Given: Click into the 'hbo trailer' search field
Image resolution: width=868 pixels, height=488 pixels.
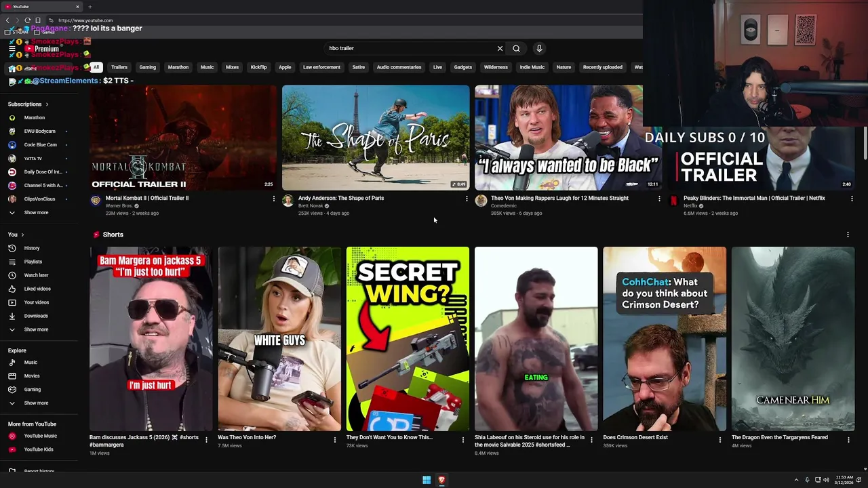Looking at the screenshot, I should coord(410,48).
